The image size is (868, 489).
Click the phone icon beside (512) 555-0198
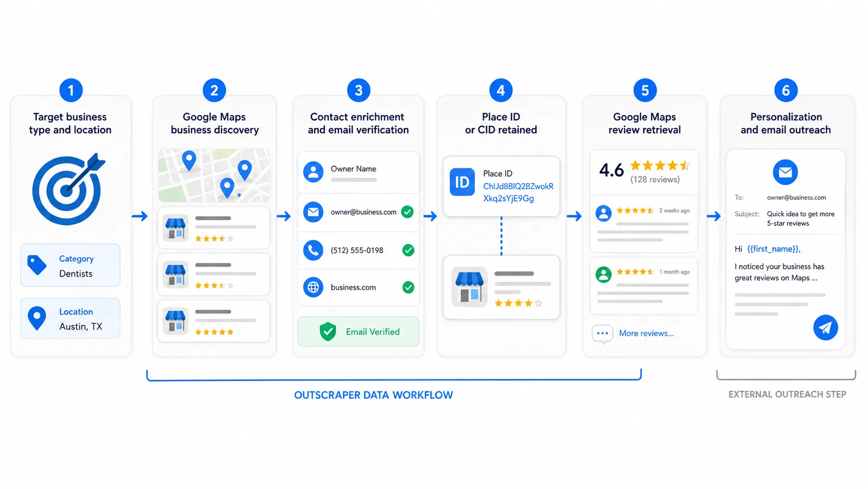[313, 250]
